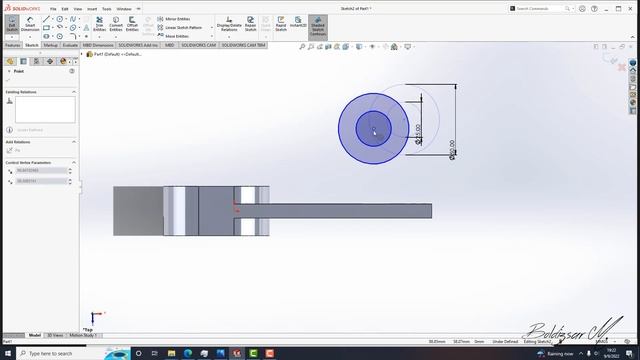This screenshot has height=360, width=640.
Task: Select the Spline sketch tool
Action: coord(73,19)
